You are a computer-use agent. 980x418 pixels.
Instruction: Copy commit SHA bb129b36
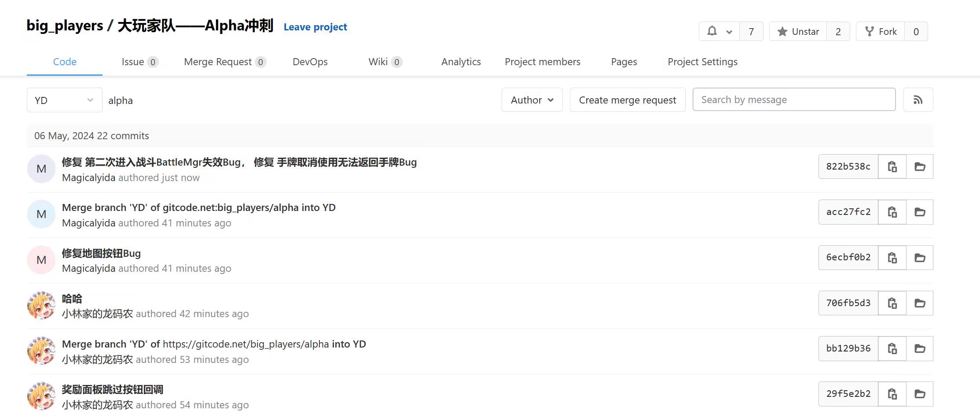(892, 348)
